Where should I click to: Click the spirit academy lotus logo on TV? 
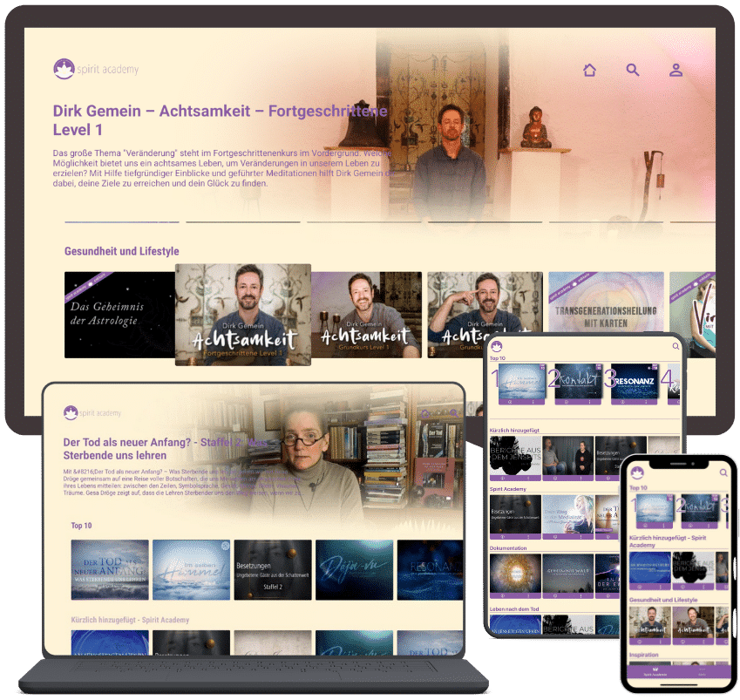[63, 70]
